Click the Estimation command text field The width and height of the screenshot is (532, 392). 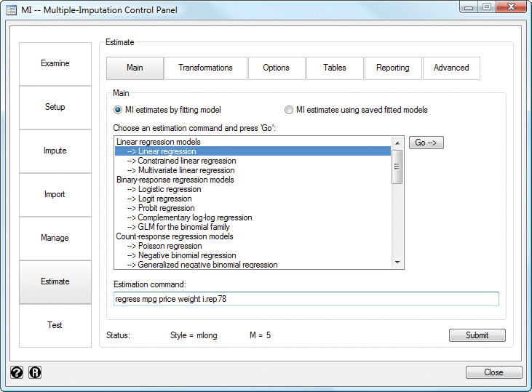click(306, 299)
